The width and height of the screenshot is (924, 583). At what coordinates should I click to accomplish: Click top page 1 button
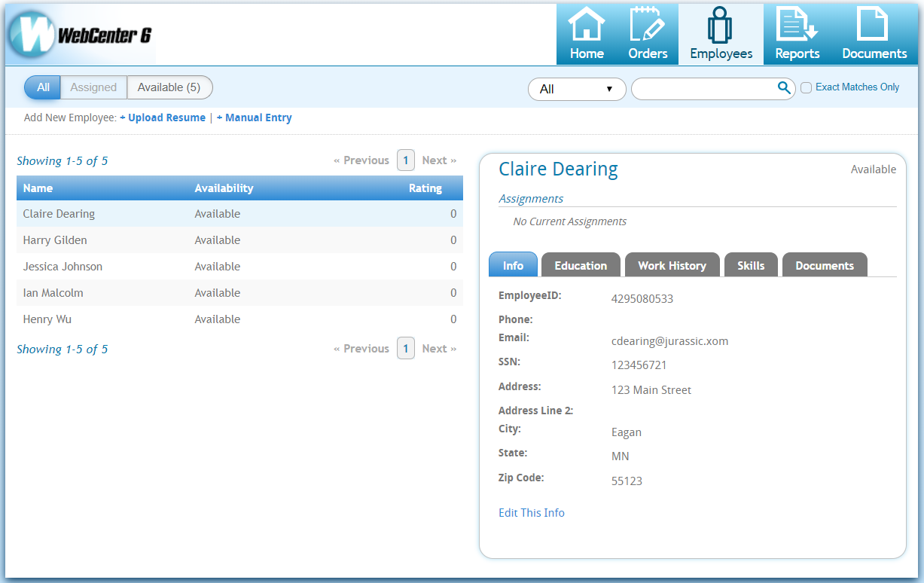click(x=406, y=160)
